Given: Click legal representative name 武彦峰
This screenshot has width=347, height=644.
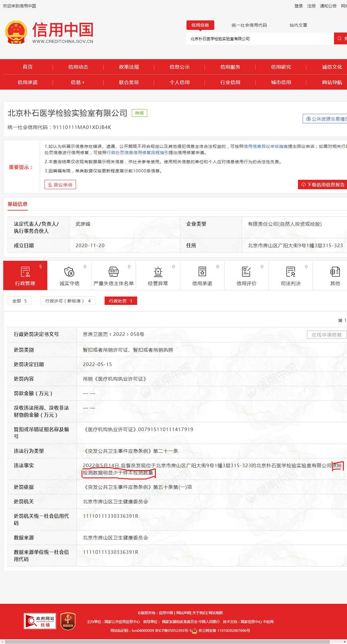Looking at the screenshot, I should (83, 224).
